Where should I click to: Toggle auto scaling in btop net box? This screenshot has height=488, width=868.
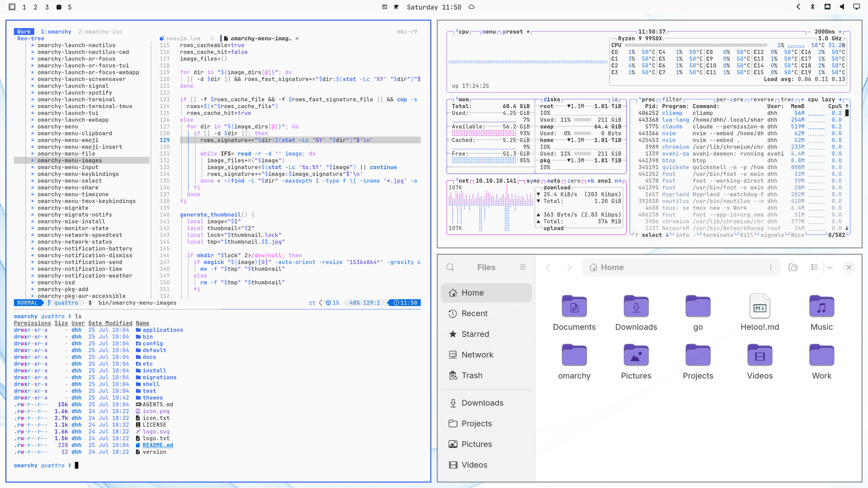(553, 181)
